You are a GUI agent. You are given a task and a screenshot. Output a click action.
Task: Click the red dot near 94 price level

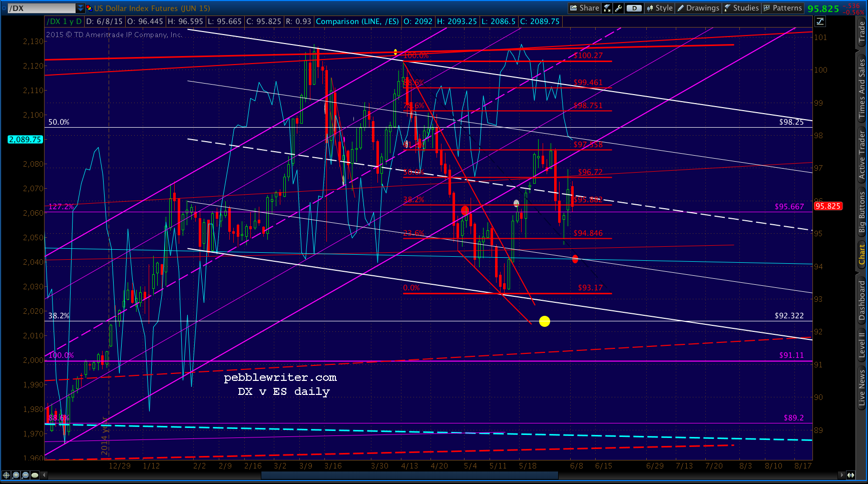(575, 259)
